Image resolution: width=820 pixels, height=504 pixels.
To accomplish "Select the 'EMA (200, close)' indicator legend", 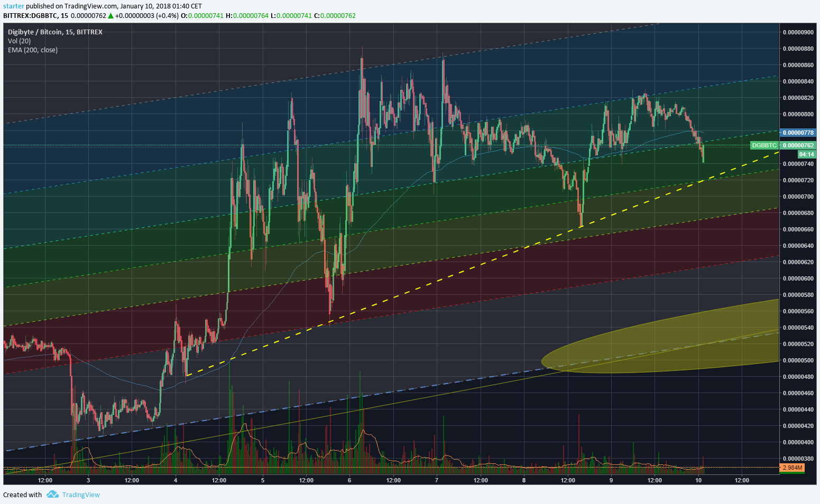I will point(33,50).
